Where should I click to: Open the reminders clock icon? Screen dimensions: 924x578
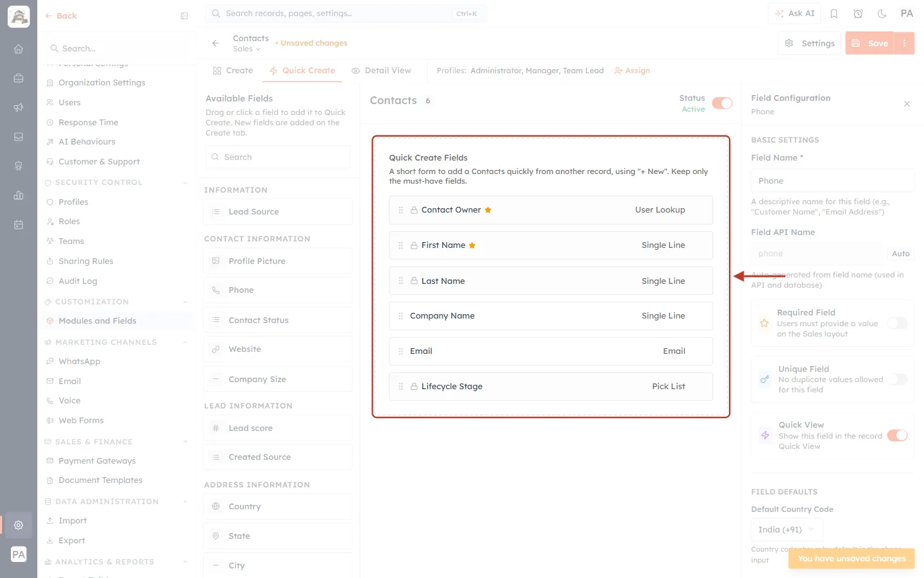[858, 13]
